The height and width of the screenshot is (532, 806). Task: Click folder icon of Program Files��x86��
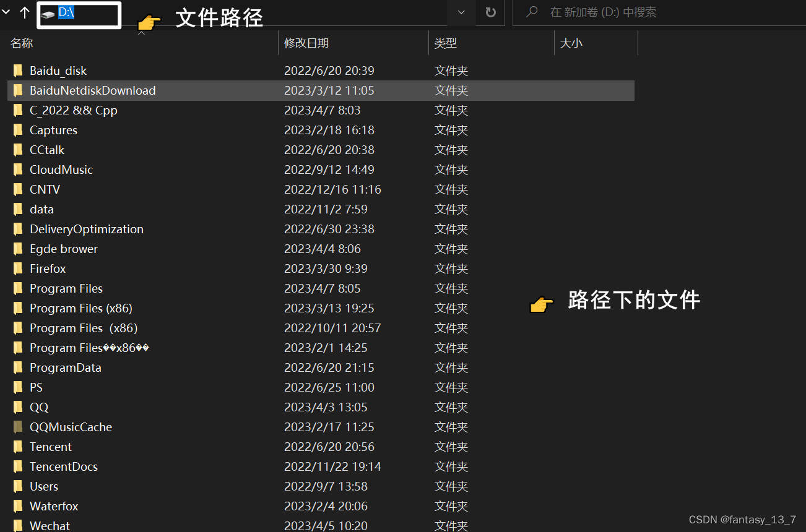click(18, 348)
